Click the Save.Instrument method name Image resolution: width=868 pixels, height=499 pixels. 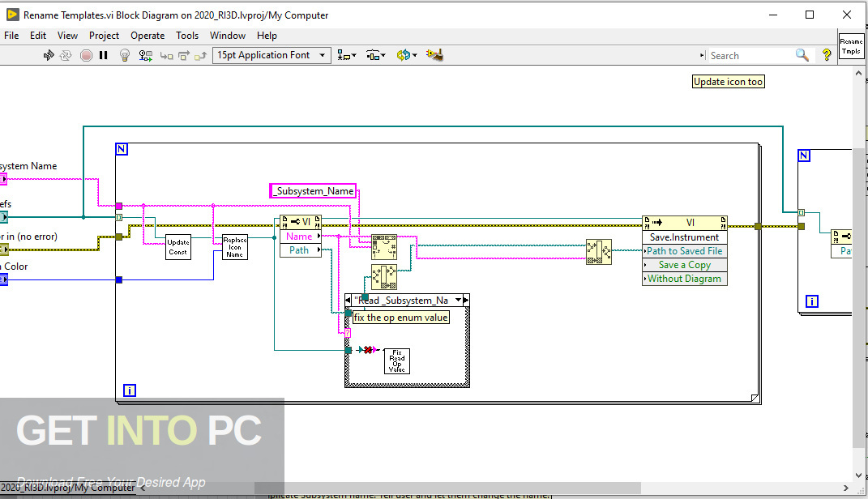pos(685,237)
